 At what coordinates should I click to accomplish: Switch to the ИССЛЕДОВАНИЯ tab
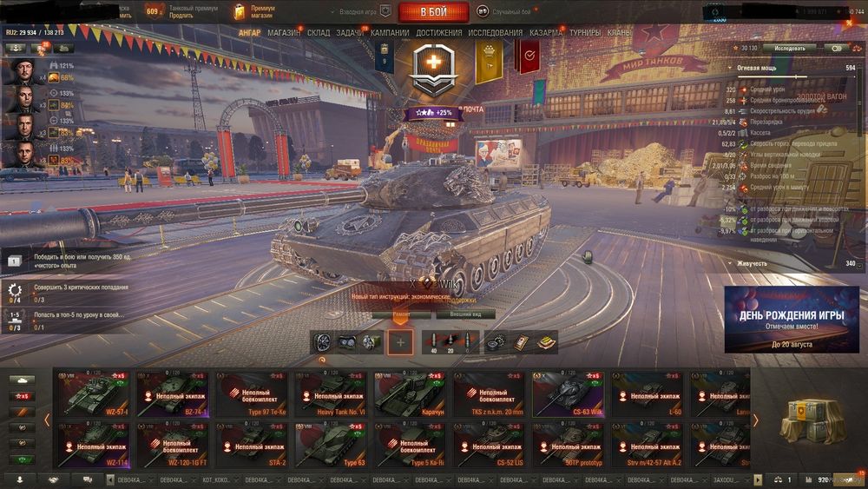pyautogui.click(x=495, y=33)
